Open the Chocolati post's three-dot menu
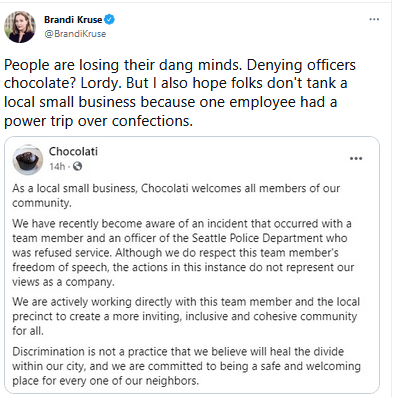This screenshot has height=397, width=393. point(356,159)
